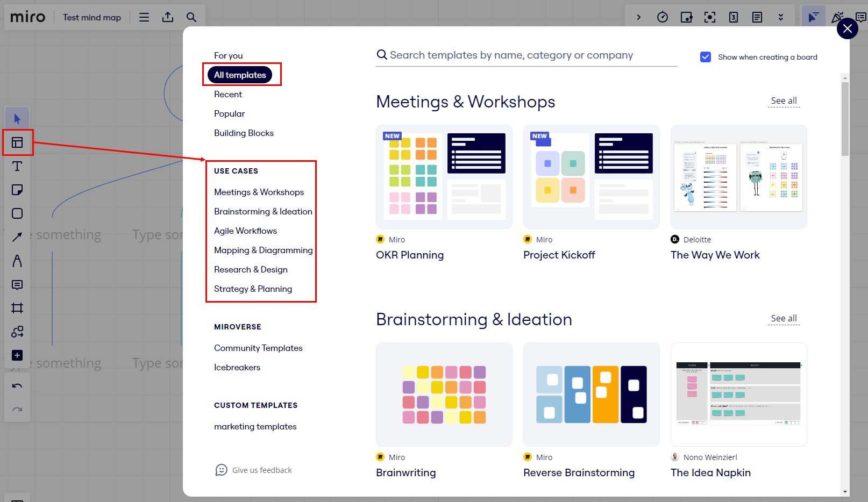Click the search templates field

[x=527, y=55]
